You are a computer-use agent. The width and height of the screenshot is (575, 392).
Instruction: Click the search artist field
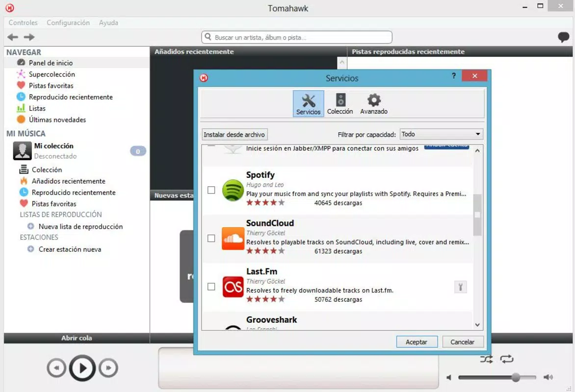point(297,37)
